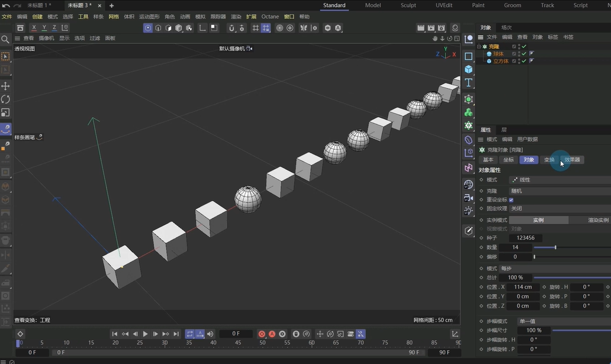Toggle visibility checkmark of 球体 object
This screenshot has height=364, width=611.
tap(524, 54)
